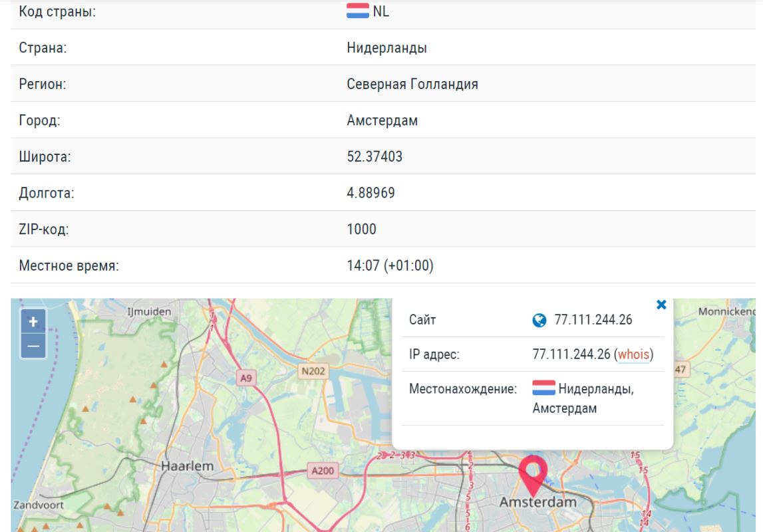Click the Северная Голландия region value
Screen dimensions: 763x532
[412, 84]
